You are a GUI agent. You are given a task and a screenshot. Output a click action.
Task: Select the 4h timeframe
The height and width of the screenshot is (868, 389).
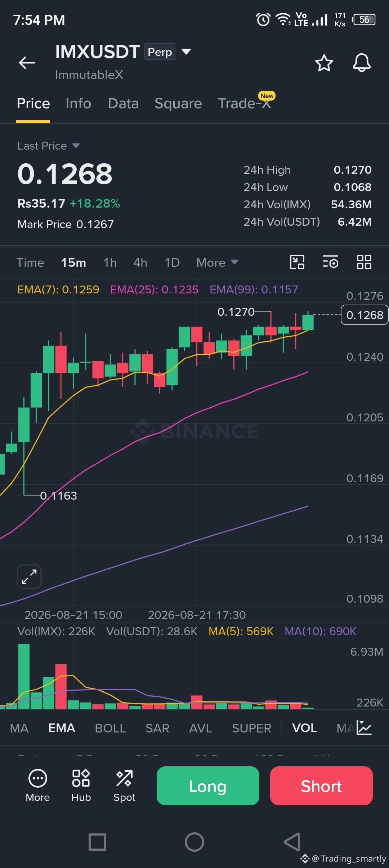click(x=140, y=262)
